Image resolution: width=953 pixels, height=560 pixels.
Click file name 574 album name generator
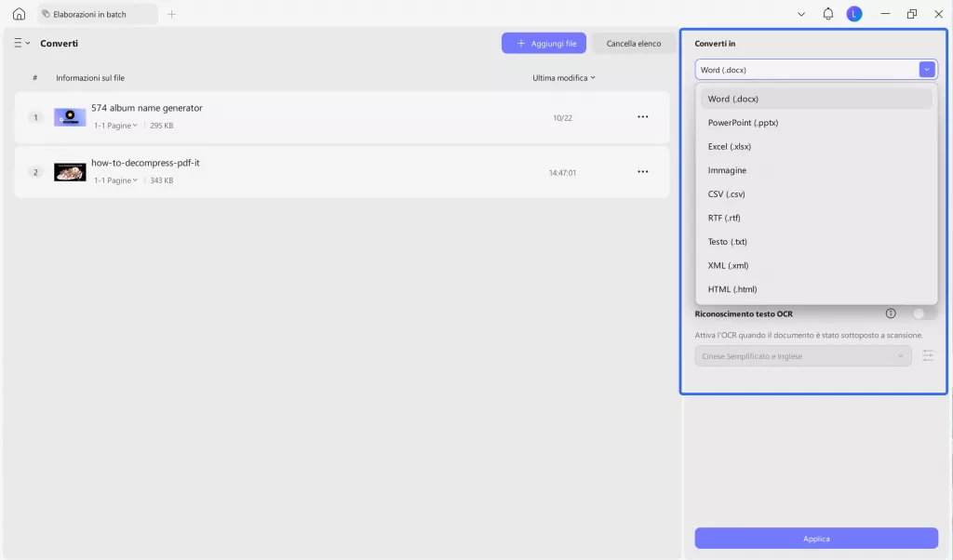tap(147, 108)
